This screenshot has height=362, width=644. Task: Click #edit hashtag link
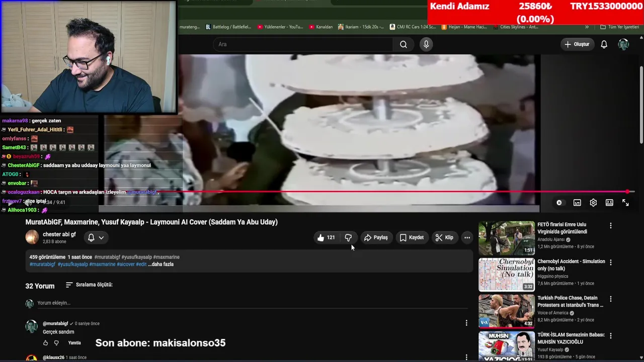pyautogui.click(x=141, y=264)
